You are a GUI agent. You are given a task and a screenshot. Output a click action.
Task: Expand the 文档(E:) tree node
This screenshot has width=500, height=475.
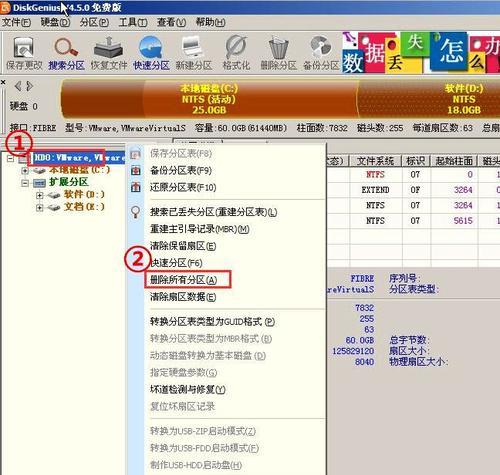(x=39, y=207)
